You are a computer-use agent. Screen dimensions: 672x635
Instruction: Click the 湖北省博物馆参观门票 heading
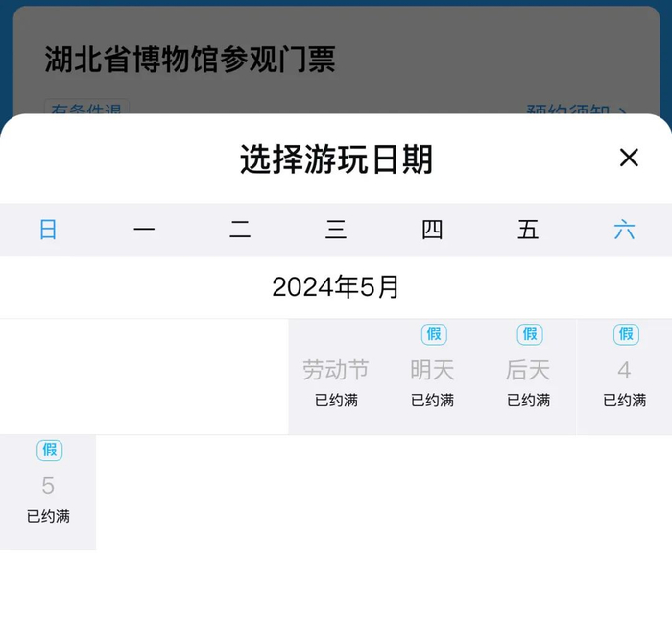coord(190,60)
